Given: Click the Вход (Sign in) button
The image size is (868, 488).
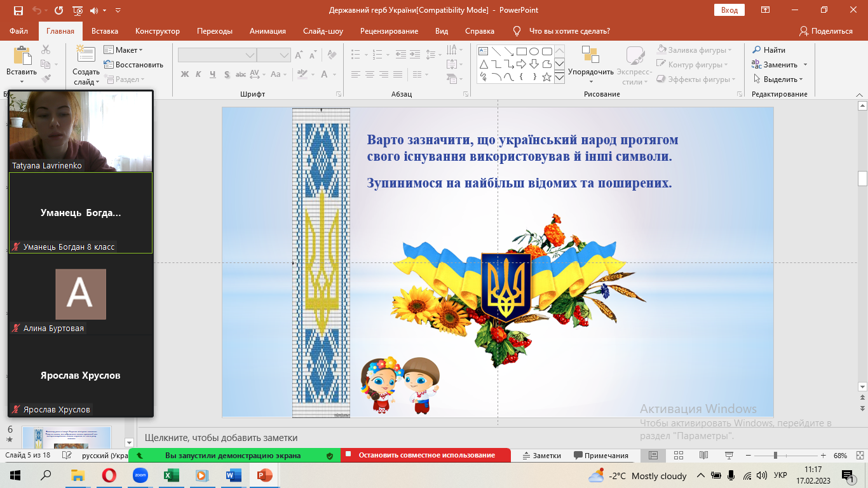Looking at the screenshot, I should 729,10.
